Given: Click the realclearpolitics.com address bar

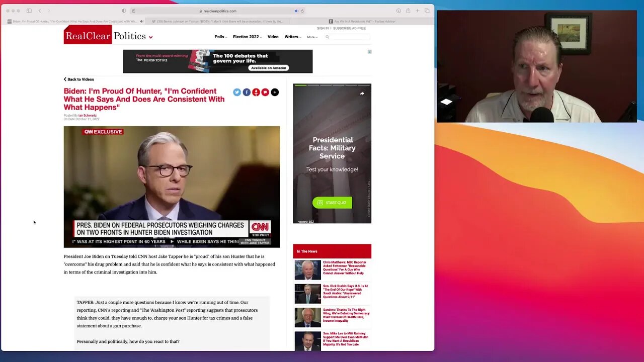Looking at the screenshot, I should click(x=218, y=11).
